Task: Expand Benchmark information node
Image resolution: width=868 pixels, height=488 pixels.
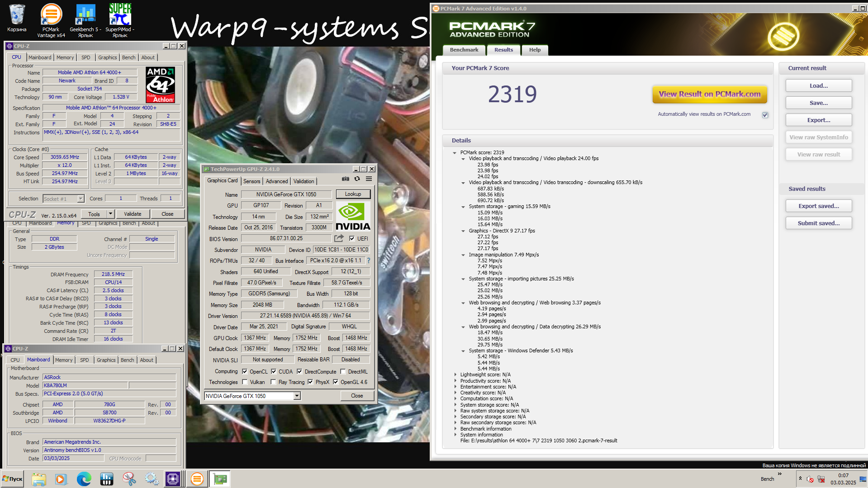Action: point(455,429)
